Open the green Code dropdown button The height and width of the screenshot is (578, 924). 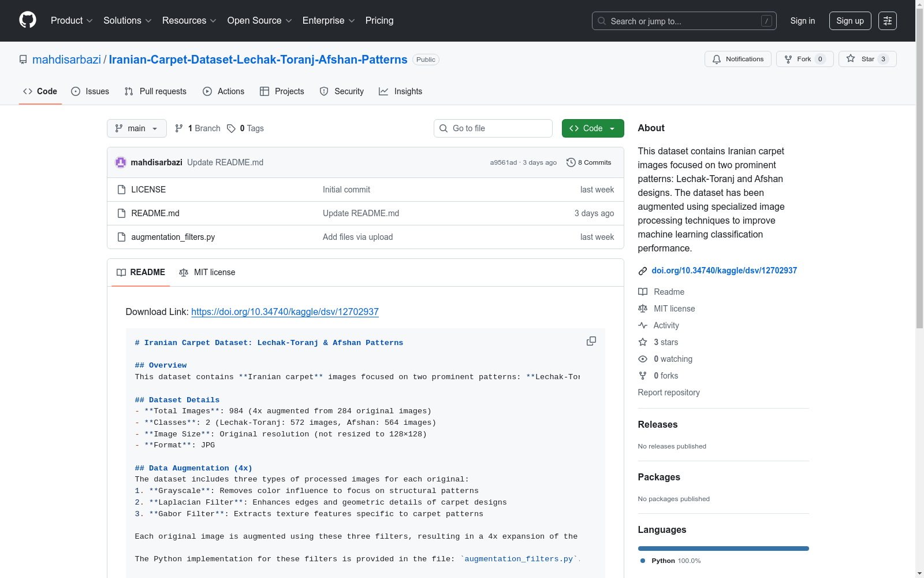pyautogui.click(x=593, y=128)
